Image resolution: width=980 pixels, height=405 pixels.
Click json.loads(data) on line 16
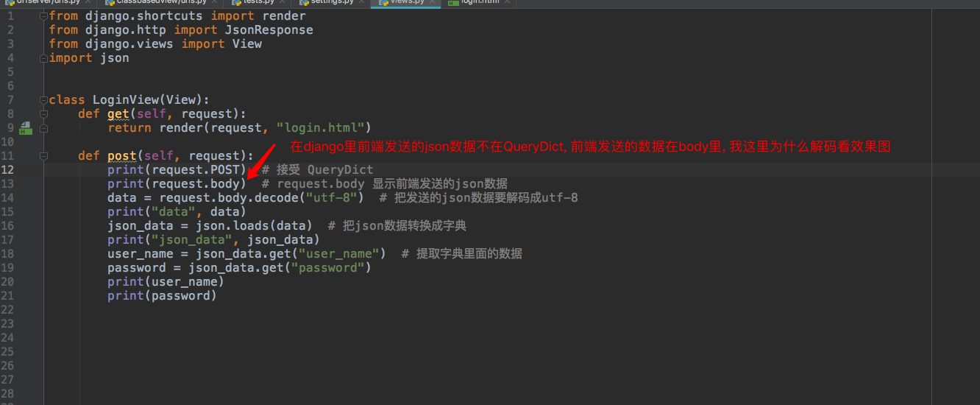point(254,225)
